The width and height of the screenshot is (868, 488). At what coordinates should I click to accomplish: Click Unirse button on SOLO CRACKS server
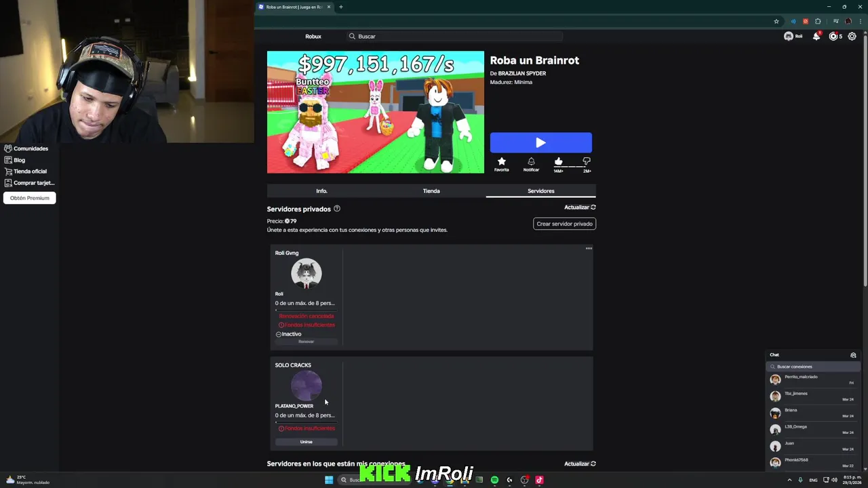click(306, 442)
